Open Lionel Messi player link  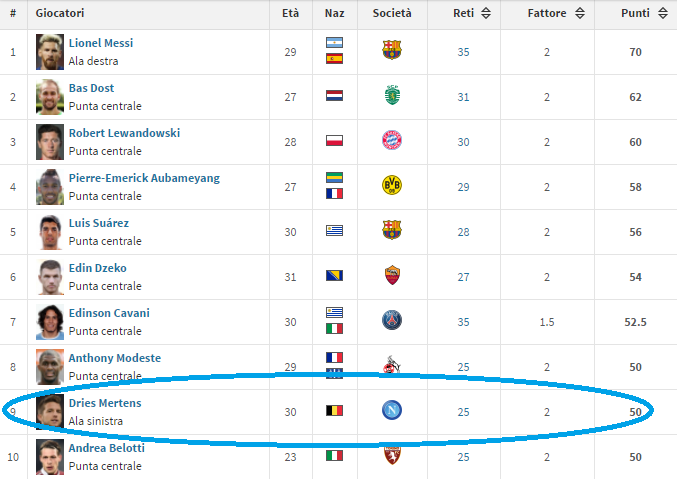[101, 43]
